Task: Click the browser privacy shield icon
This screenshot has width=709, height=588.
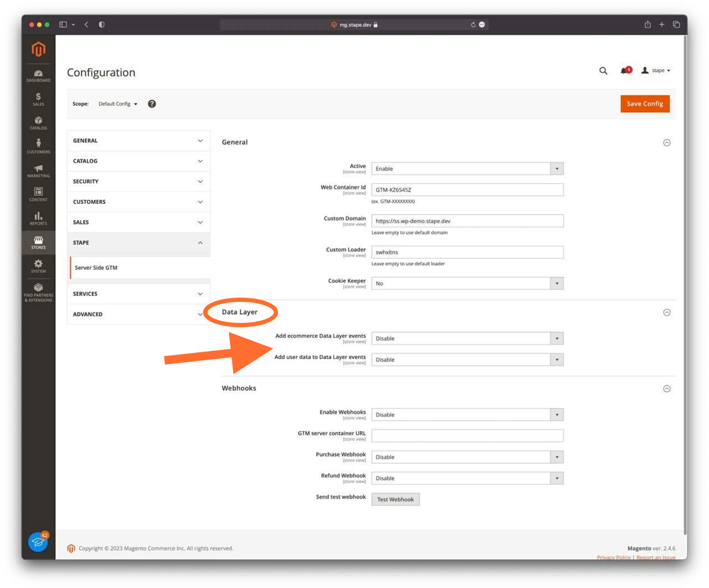Action: tap(101, 24)
